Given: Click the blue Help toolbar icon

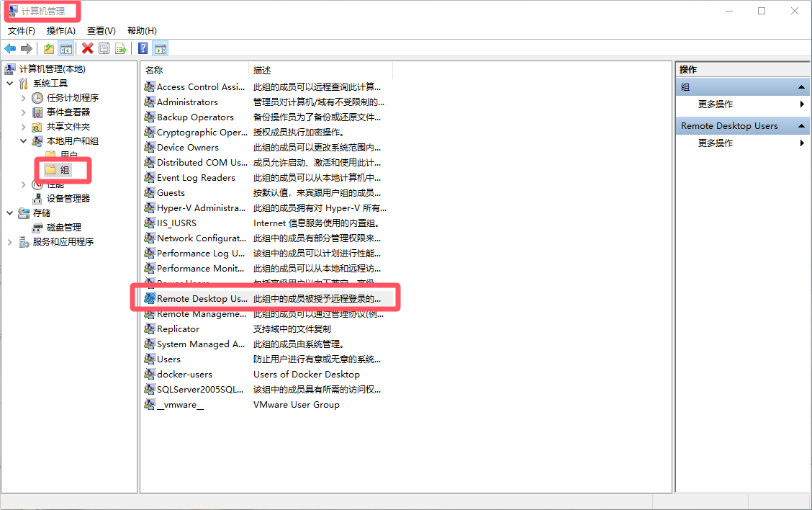Looking at the screenshot, I should [143, 49].
